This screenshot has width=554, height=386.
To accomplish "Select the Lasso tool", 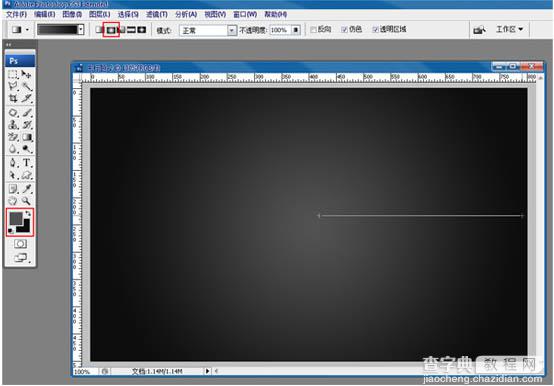I will (13, 86).
